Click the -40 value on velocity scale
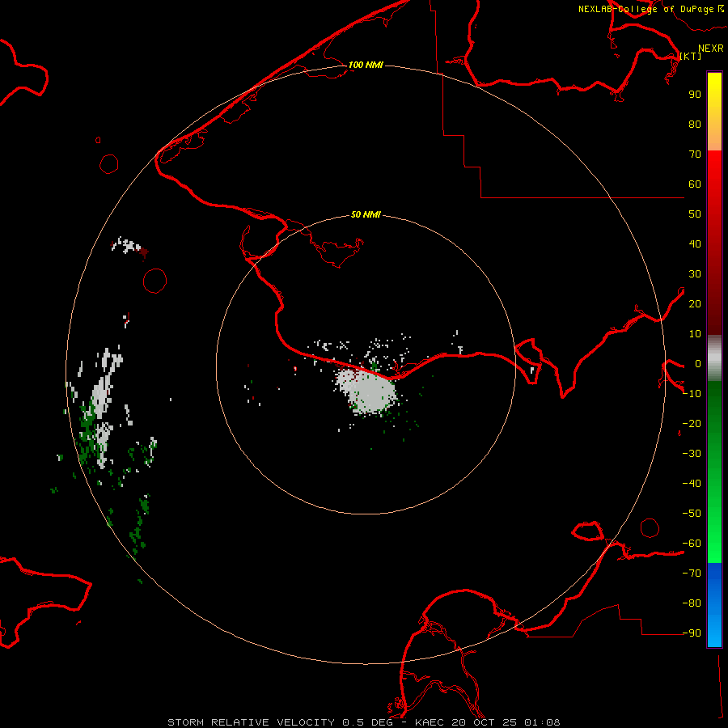 tap(692, 484)
